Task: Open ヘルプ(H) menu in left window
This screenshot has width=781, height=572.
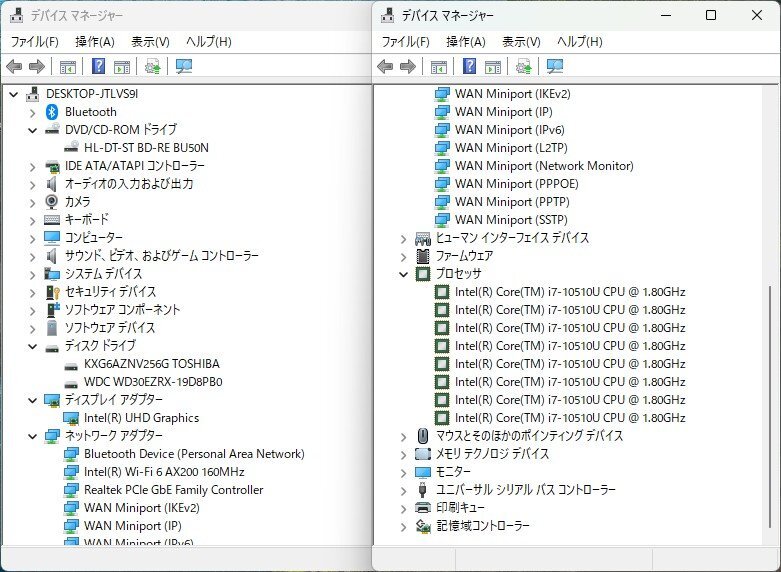Action: (209, 42)
